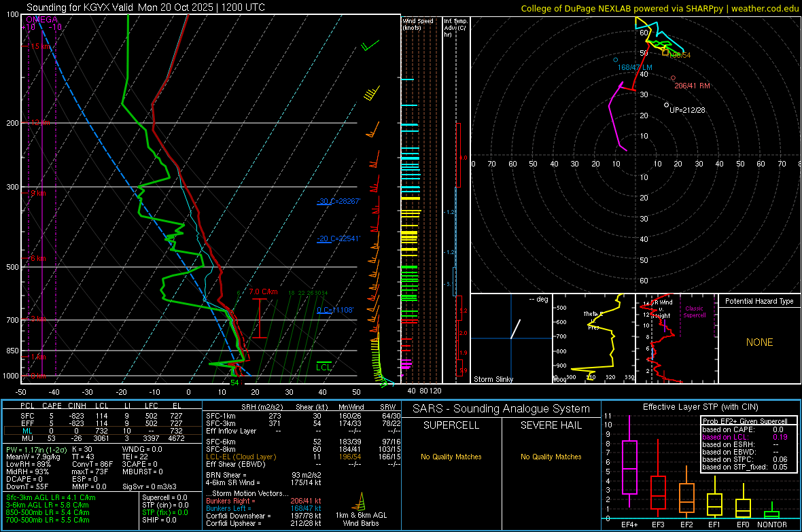Click the blue 'Bunkers Left =' row

click(x=264, y=508)
